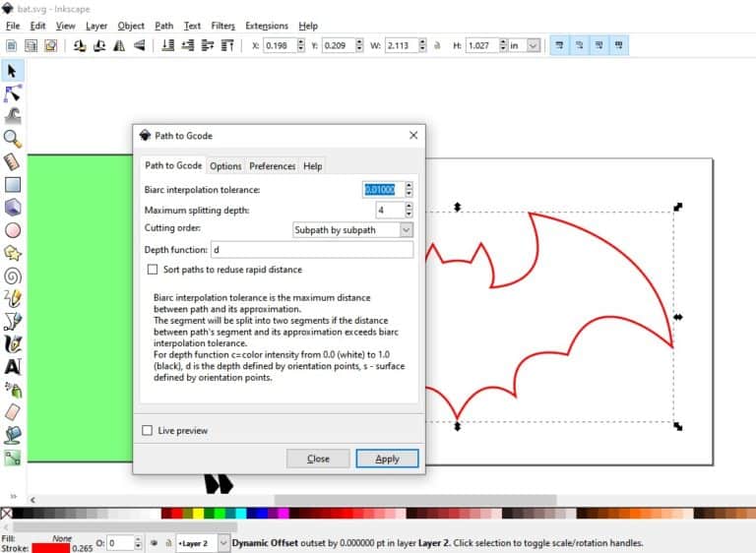Toggle width and height lock icon
The height and width of the screenshot is (553, 756).
(437, 46)
